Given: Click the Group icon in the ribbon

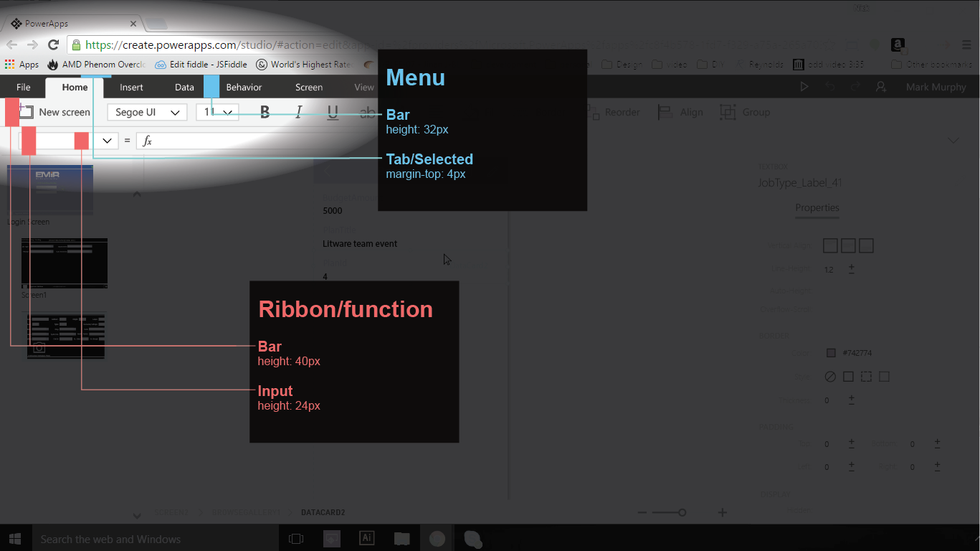Looking at the screenshot, I should 728,112.
